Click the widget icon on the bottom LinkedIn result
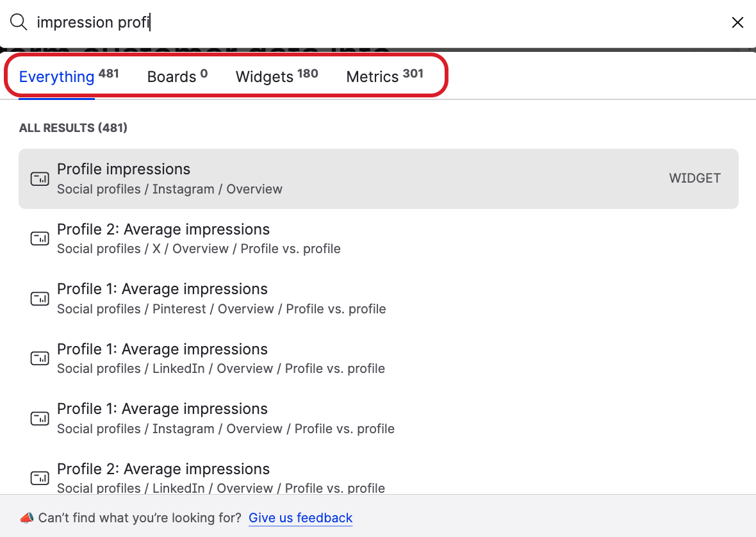756x537 pixels. pyautogui.click(x=39, y=477)
